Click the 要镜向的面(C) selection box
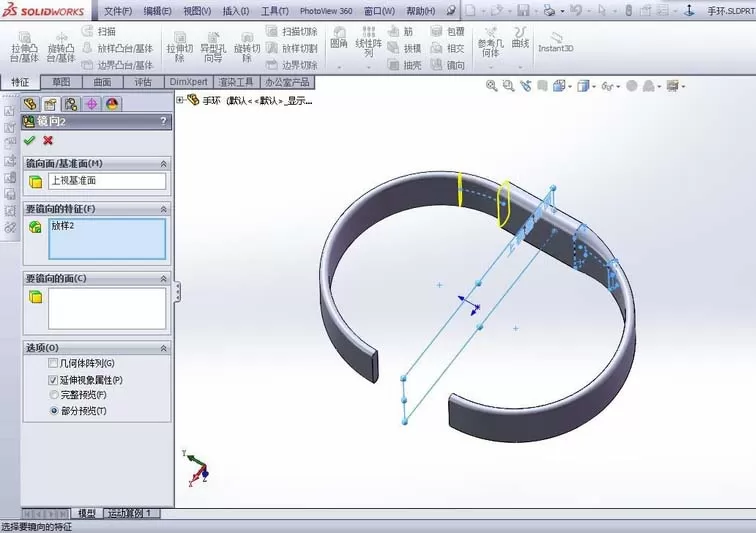Viewport: 756px width, 533px height. 107,309
